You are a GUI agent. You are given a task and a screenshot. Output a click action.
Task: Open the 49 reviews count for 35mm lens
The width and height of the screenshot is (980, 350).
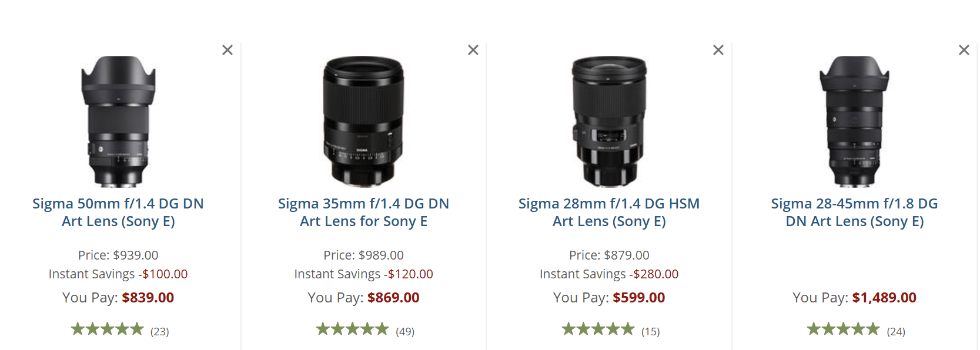tap(405, 332)
